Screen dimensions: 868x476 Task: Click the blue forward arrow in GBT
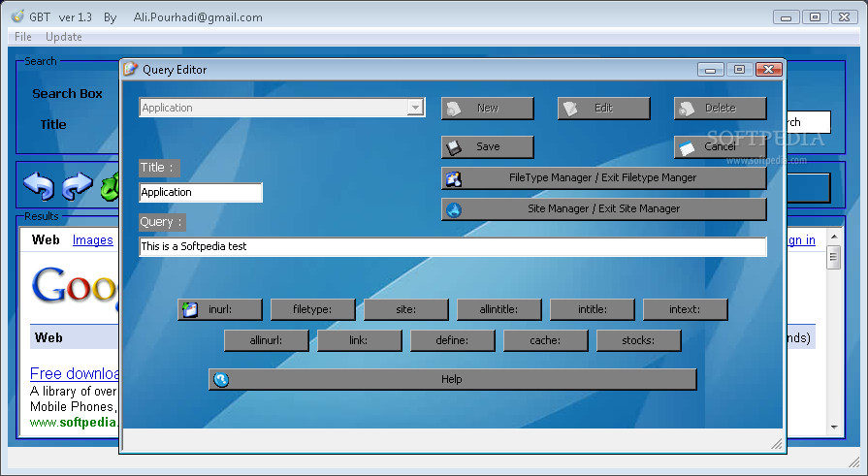77,186
